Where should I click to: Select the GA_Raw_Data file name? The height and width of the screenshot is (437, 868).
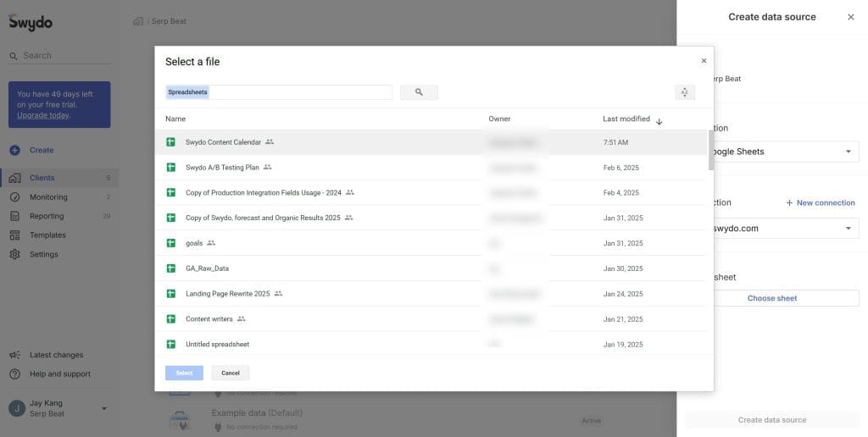(207, 268)
